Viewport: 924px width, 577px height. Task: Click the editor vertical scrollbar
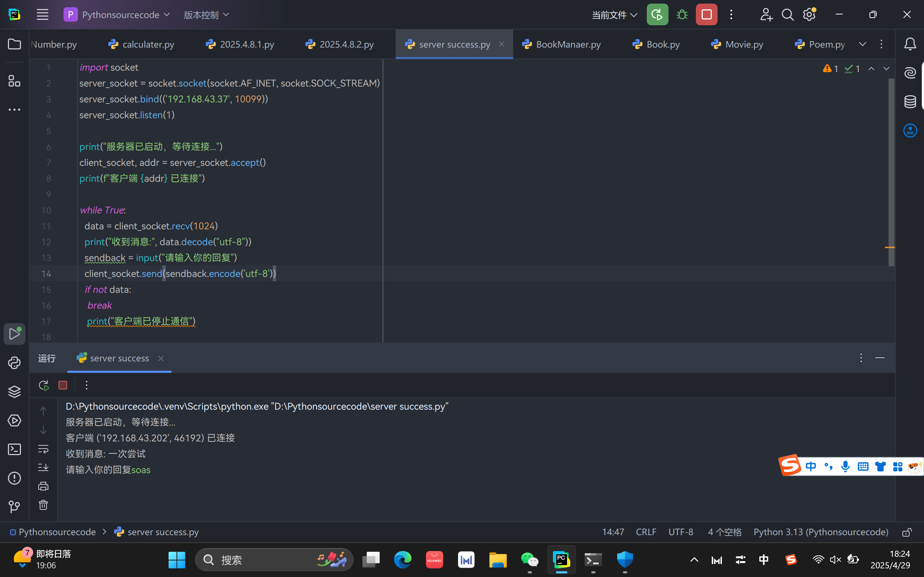891,172
